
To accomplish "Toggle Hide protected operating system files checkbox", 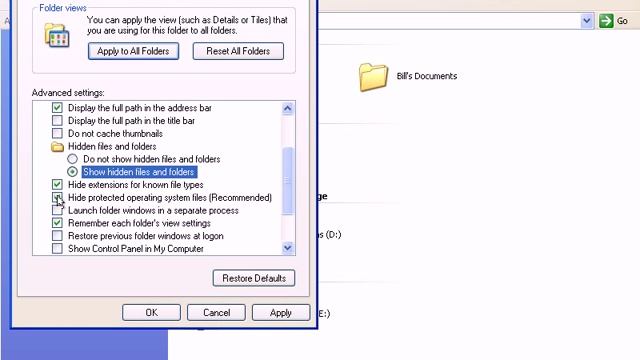I will pos(57,198).
